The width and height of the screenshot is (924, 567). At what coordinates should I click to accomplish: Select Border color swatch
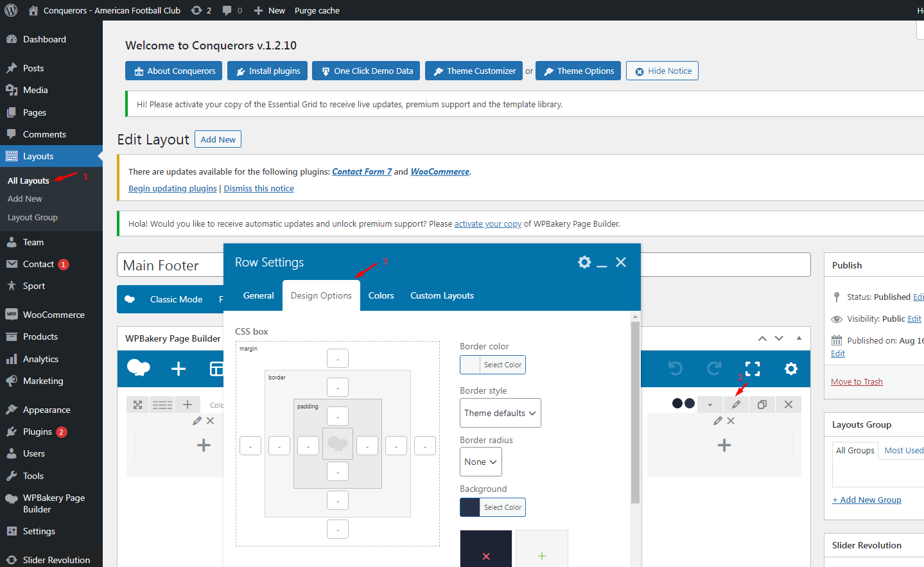(x=470, y=365)
